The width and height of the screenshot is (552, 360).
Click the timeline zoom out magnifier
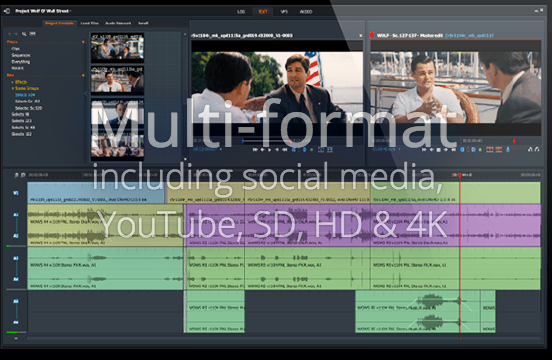coord(16,175)
